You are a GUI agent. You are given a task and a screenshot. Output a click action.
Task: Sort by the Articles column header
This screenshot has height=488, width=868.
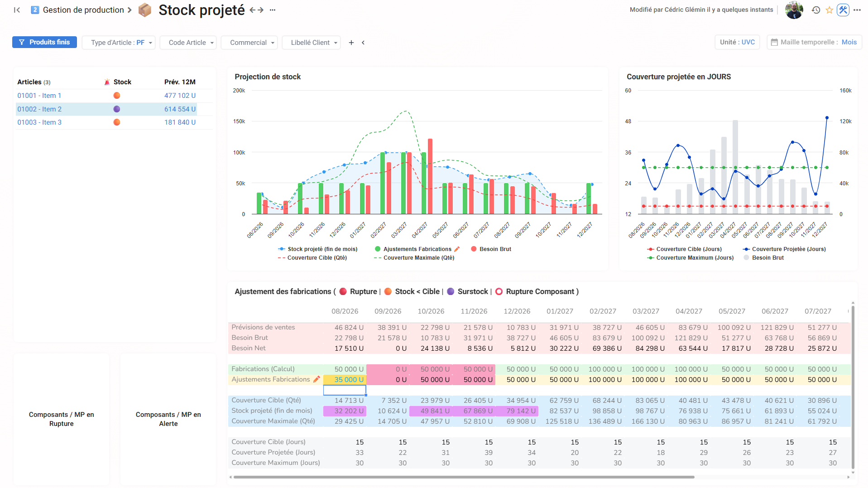click(34, 82)
